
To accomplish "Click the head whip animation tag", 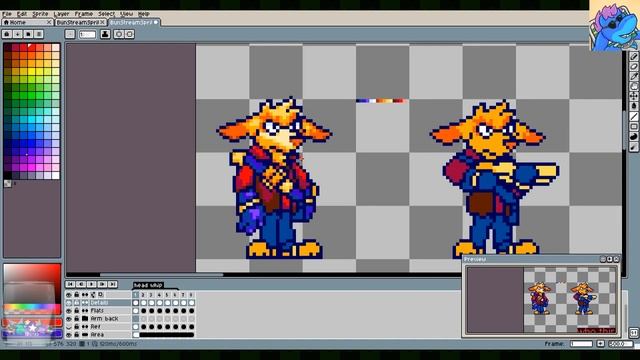I will 148,285.
